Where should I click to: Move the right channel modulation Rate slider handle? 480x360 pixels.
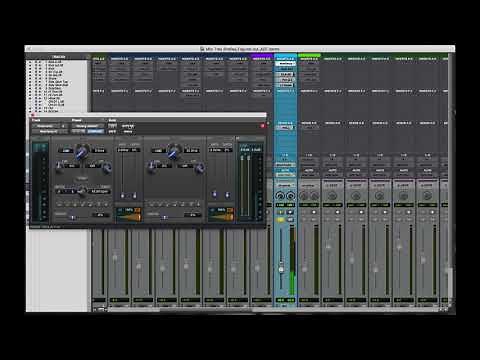click(215, 194)
